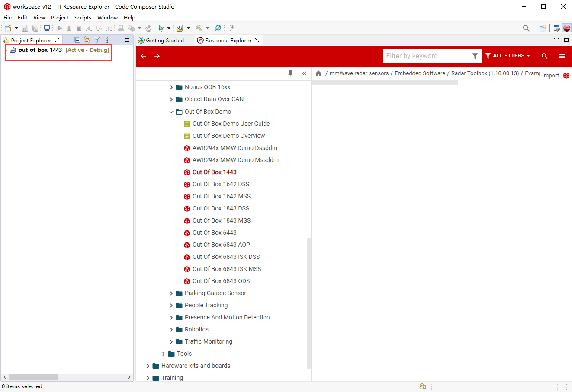The width and height of the screenshot is (572, 392).
Task: Open the Project Explorer view menu dots
Action: 107,40
